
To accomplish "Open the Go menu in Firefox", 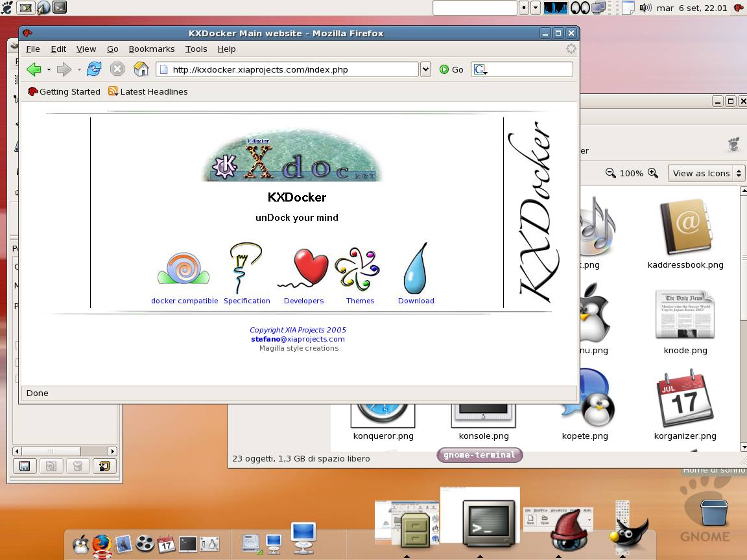I will pyautogui.click(x=112, y=49).
